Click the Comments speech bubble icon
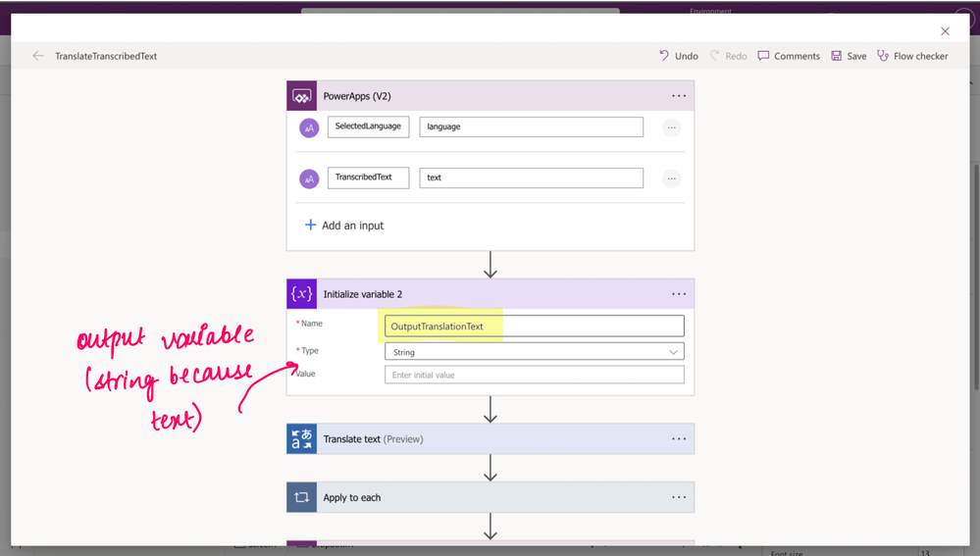 (763, 56)
